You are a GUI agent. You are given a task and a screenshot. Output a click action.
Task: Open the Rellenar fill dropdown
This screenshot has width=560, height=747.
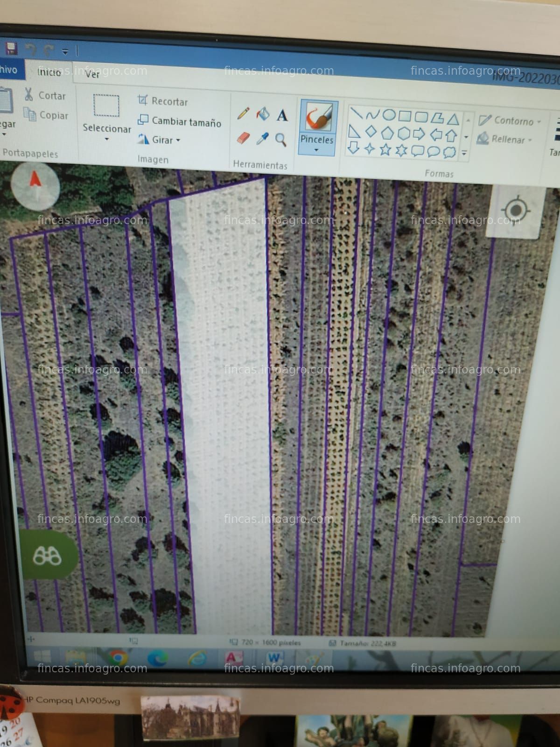[504, 139]
